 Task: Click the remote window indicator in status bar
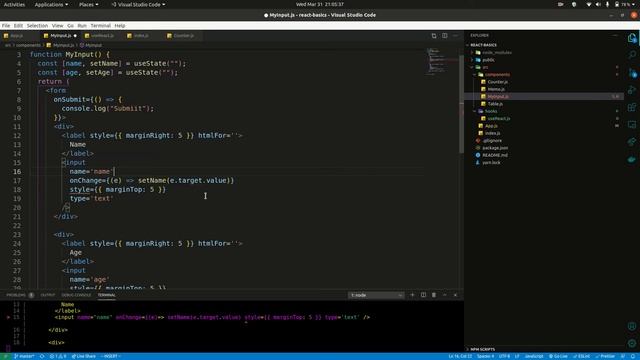pyautogui.click(x=6, y=356)
